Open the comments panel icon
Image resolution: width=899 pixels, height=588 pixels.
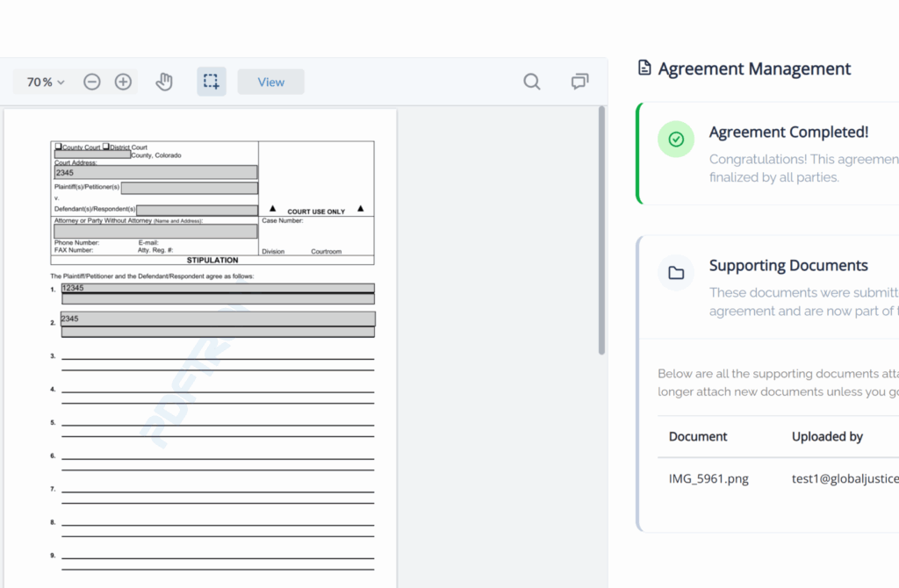pos(579,82)
